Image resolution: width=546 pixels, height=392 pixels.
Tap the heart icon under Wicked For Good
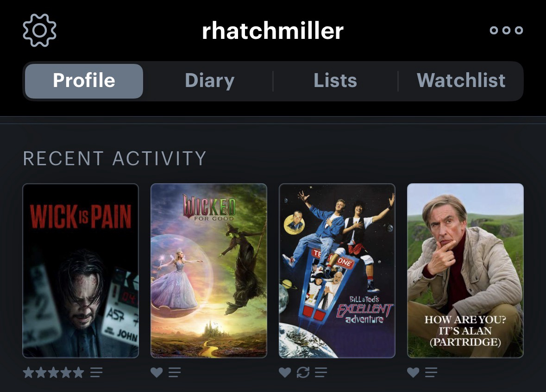[157, 372]
